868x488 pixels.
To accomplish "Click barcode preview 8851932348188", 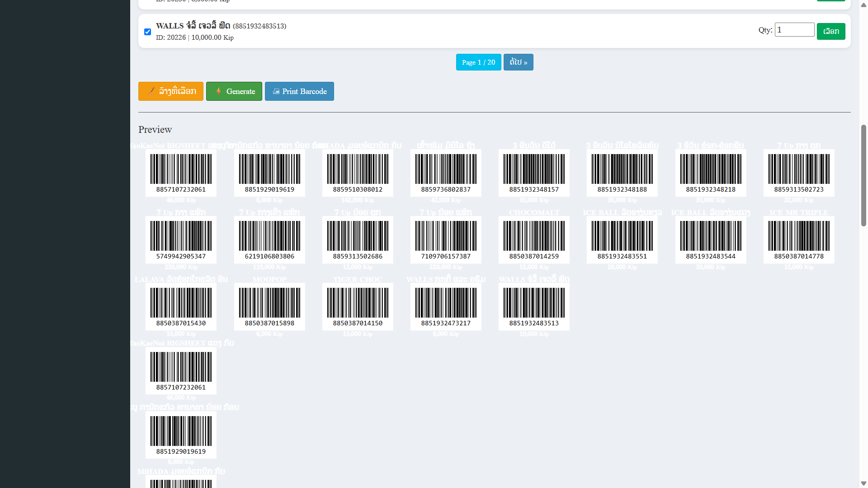I will coord(622,173).
